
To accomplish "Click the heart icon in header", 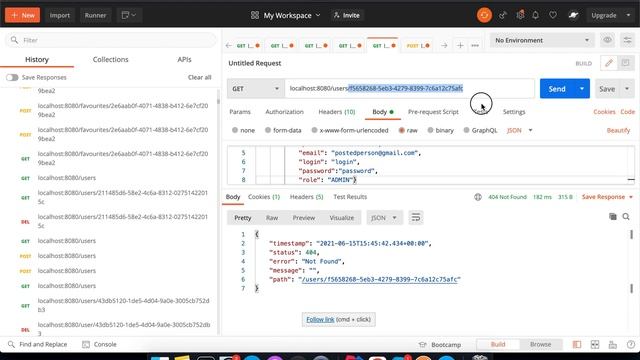I will click(553, 16).
